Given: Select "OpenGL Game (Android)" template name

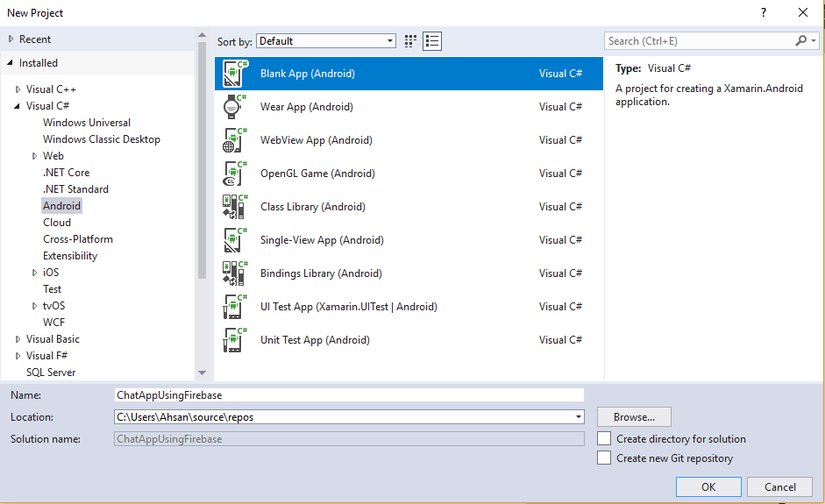Looking at the screenshot, I should [x=317, y=173].
